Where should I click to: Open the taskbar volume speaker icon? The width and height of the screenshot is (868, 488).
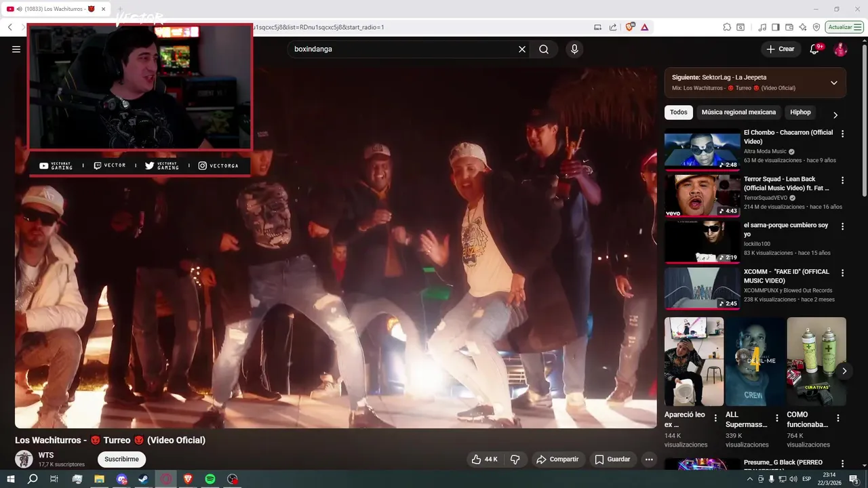point(793,479)
